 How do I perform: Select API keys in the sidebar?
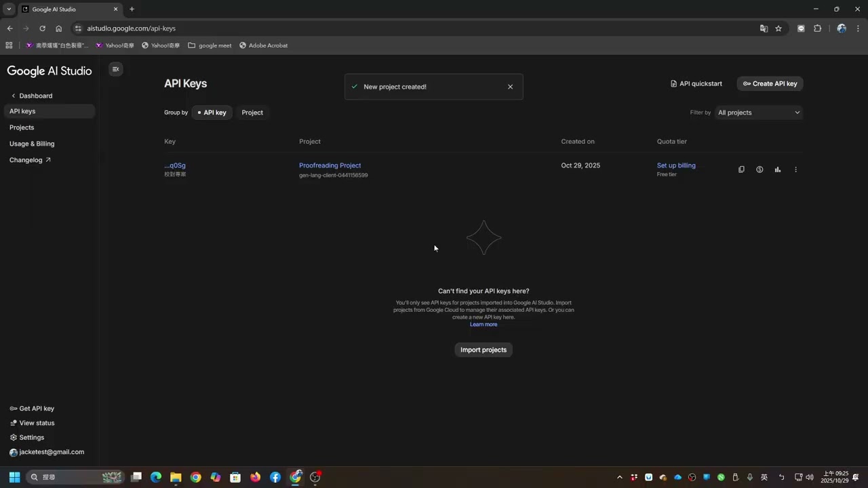(50, 111)
